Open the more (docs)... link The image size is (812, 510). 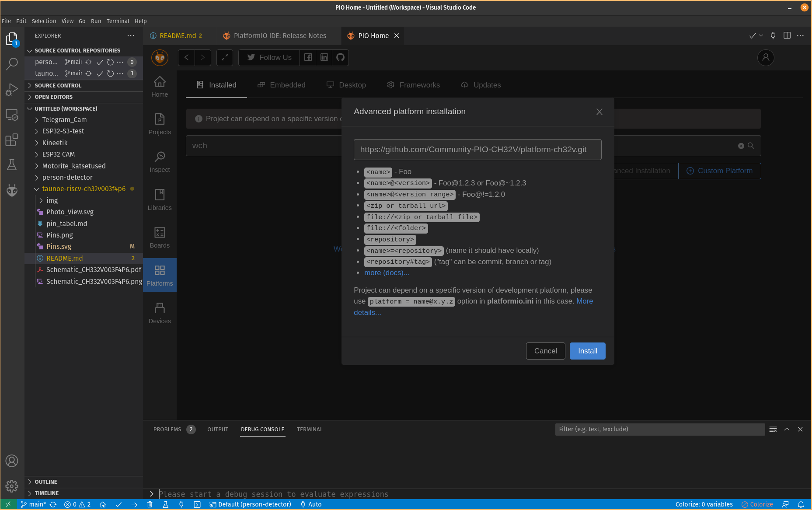(x=387, y=272)
